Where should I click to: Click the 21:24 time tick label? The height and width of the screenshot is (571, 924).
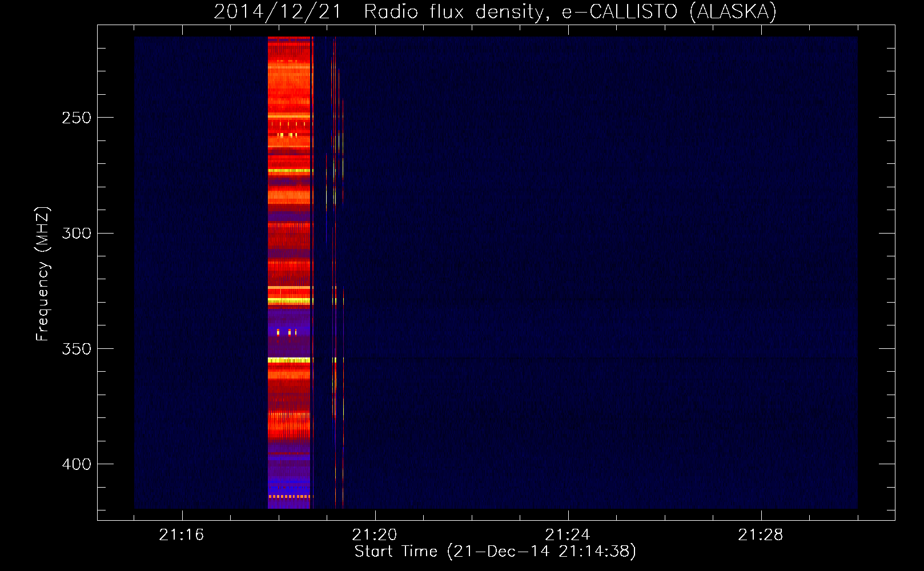pos(568,535)
